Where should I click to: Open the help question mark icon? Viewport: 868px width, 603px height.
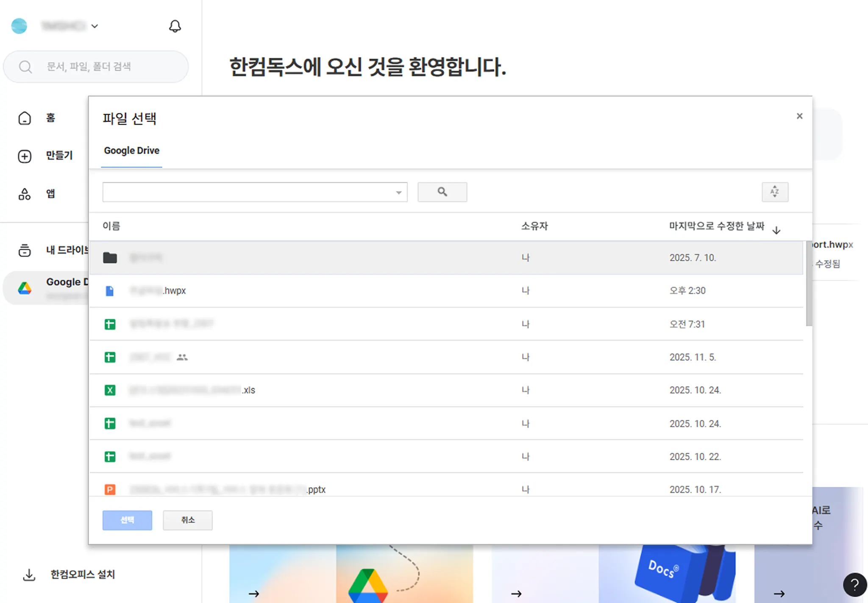pos(854,585)
